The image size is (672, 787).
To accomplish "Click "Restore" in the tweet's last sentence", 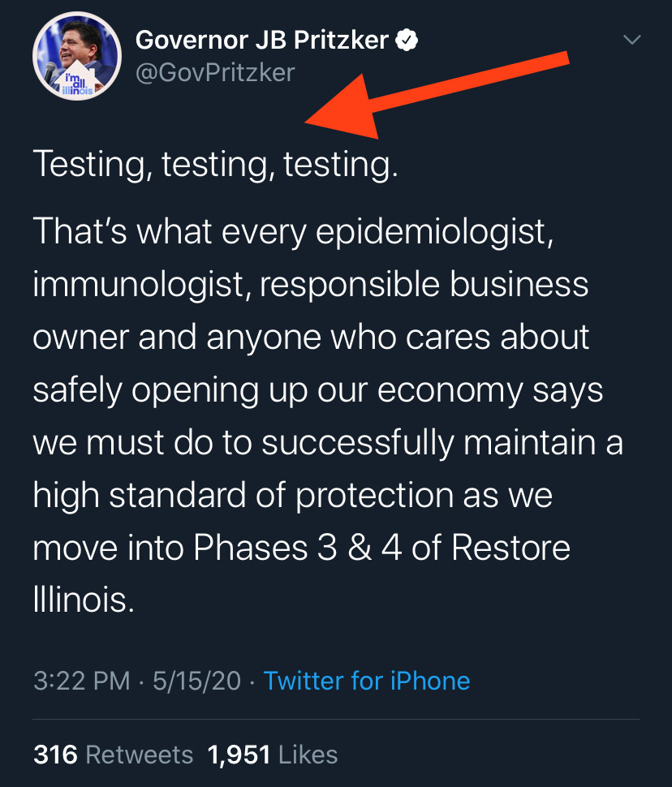I will click(510, 547).
